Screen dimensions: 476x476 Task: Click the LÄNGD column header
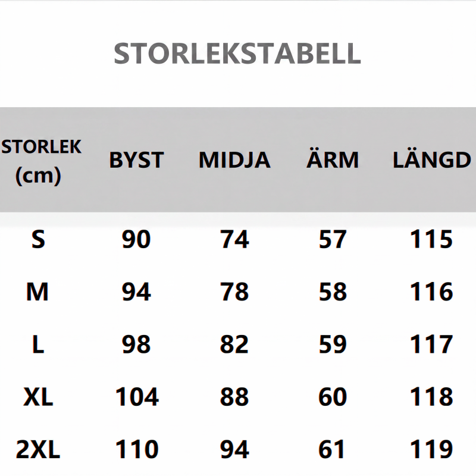click(432, 158)
